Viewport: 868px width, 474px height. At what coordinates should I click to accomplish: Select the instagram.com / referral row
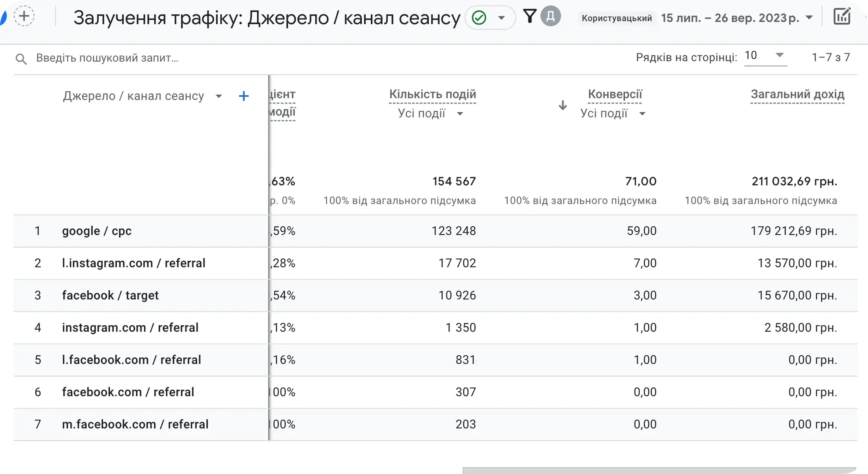point(435,327)
